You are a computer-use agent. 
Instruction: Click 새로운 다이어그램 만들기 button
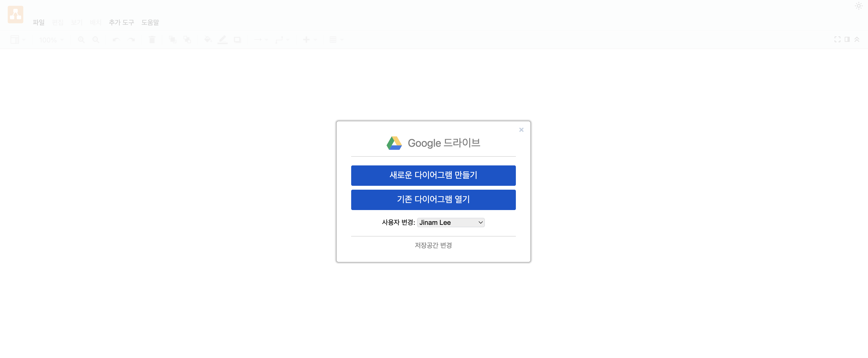click(433, 175)
